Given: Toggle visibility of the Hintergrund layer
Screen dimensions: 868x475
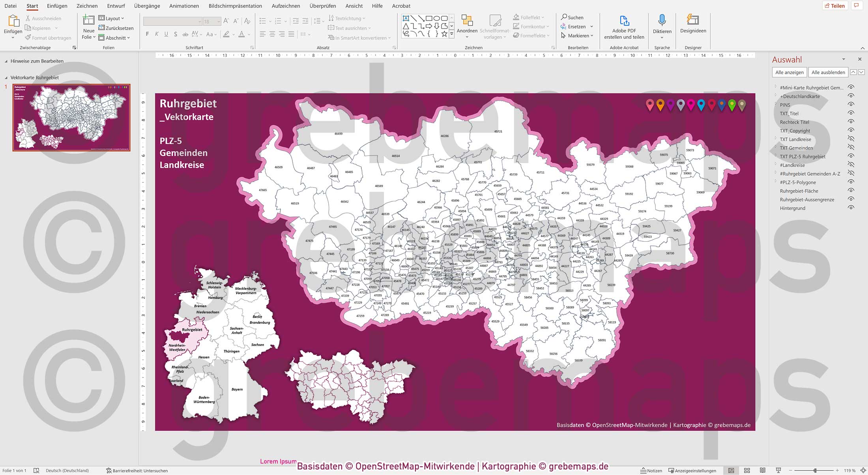Looking at the screenshot, I should [852, 208].
